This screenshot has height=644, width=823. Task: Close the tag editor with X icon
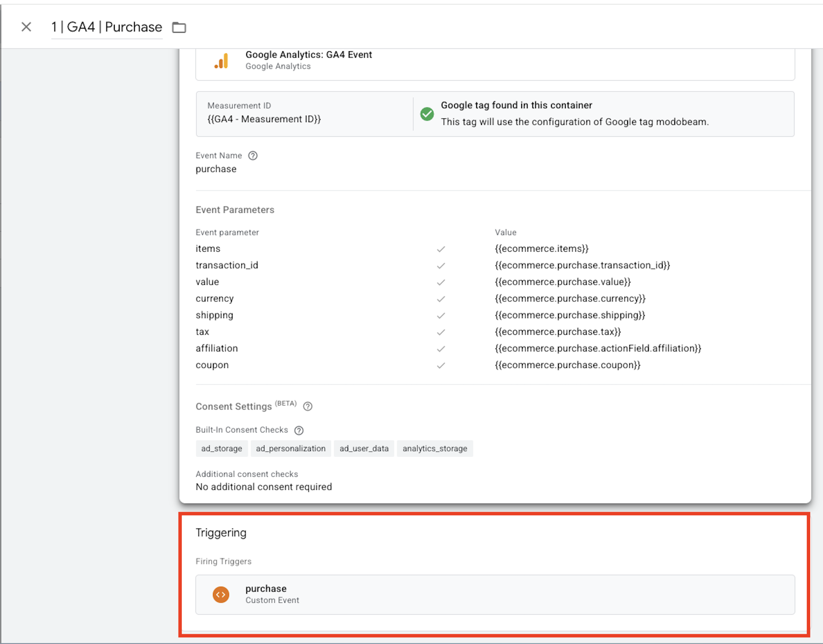click(26, 27)
